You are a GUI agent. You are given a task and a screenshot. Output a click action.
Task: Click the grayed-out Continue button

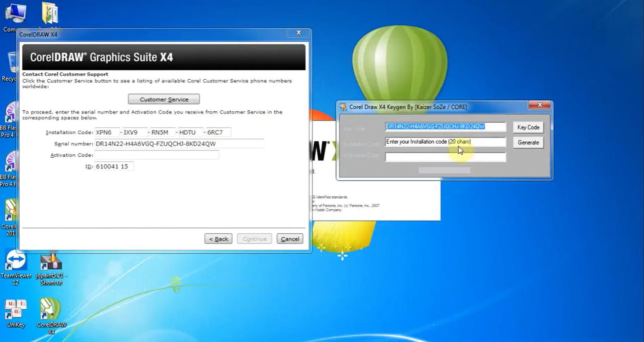pyautogui.click(x=254, y=239)
